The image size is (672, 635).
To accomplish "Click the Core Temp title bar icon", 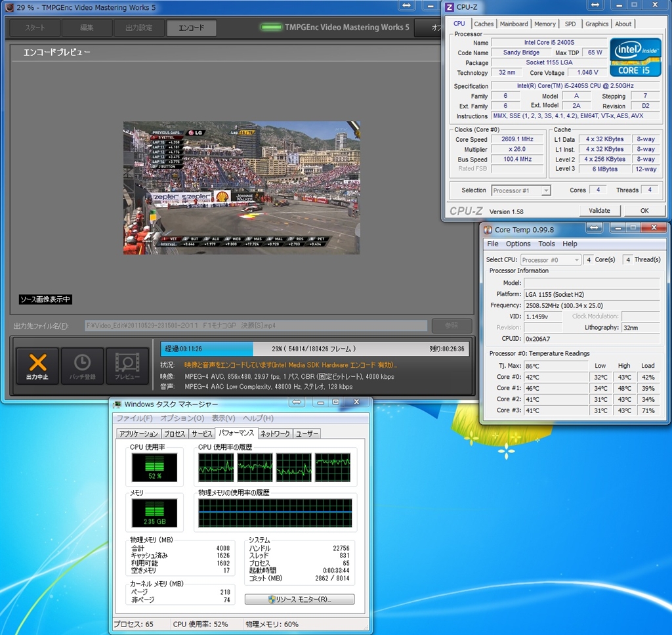I will [x=488, y=229].
